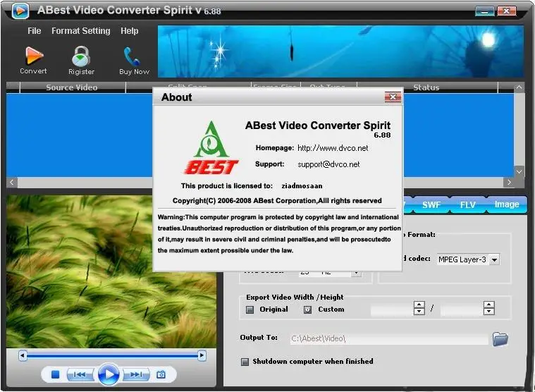535x392 pixels.
Task: Click the blue underwater banner image
Action: [x=340, y=51]
